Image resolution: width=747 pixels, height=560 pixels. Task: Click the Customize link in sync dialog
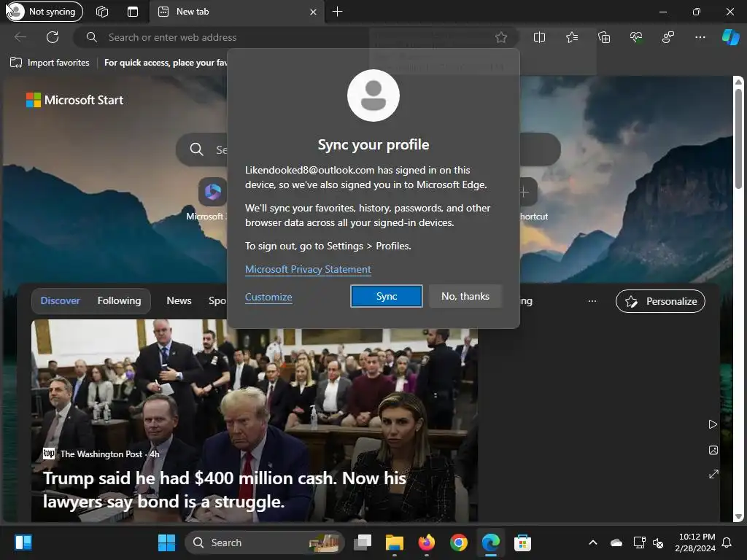point(268,297)
